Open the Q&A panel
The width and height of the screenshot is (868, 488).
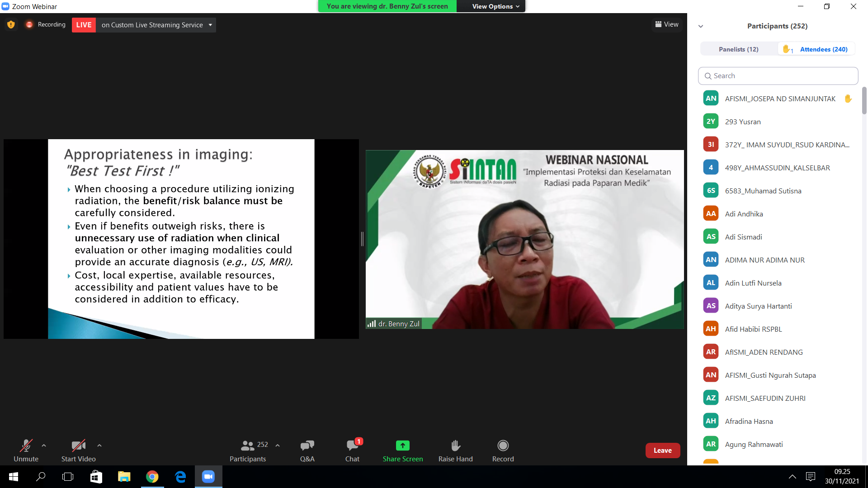pyautogui.click(x=307, y=450)
